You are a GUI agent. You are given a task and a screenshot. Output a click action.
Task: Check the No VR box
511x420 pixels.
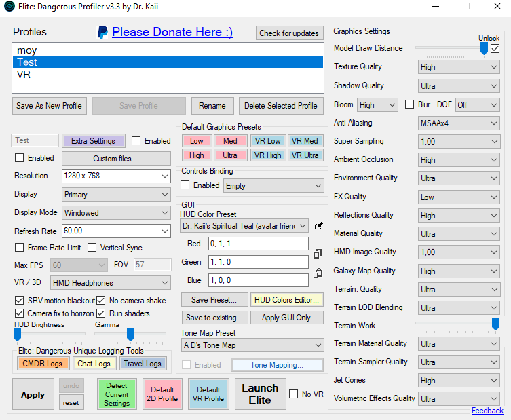click(x=293, y=394)
